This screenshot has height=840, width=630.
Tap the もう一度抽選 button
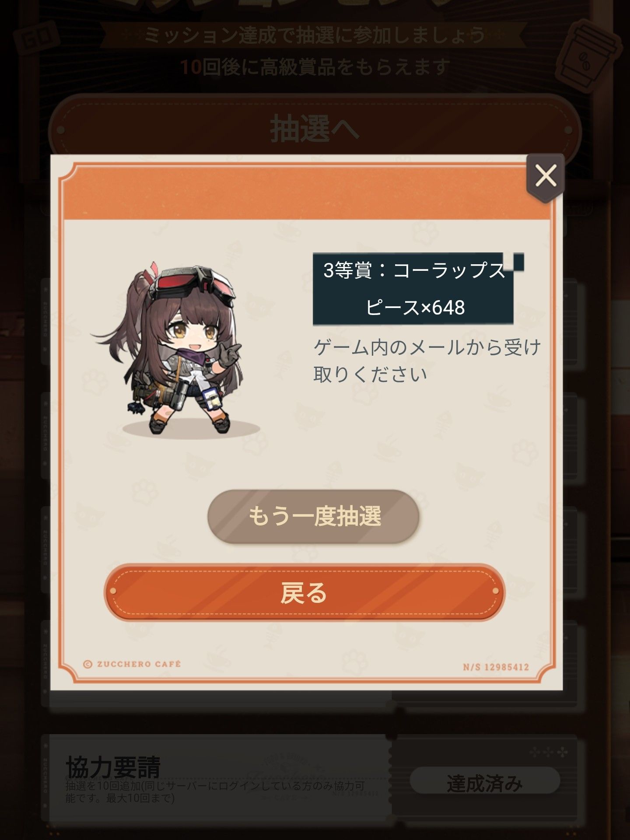pyautogui.click(x=313, y=516)
